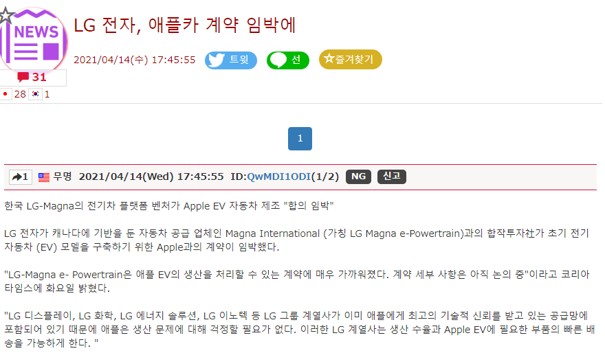This screenshot has width=605, height=364.
Task: Select the Japan flag with count 28
Action: [5, 94]
